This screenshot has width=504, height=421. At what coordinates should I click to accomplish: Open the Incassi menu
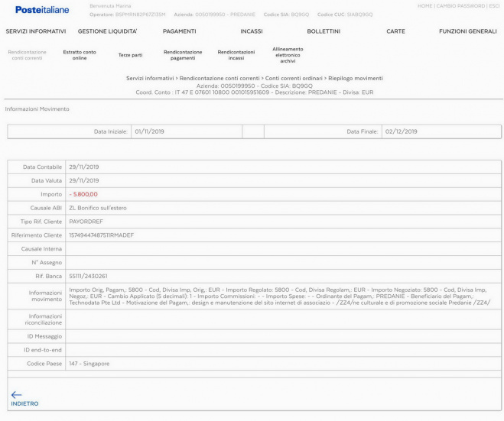point(251,31)
